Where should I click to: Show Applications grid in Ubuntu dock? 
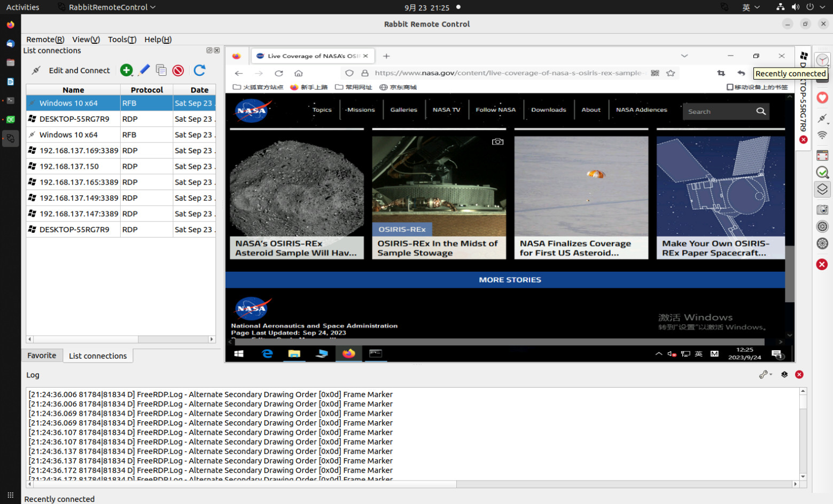pyautogui.click(x=10, y=495)
